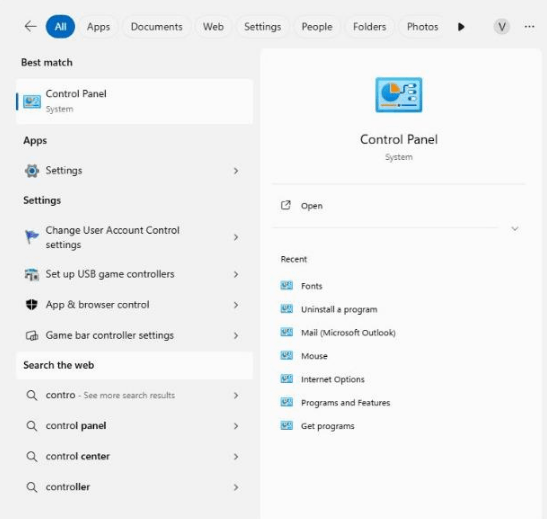Click the magnifier icon beside control center

(x=32, y=457)
